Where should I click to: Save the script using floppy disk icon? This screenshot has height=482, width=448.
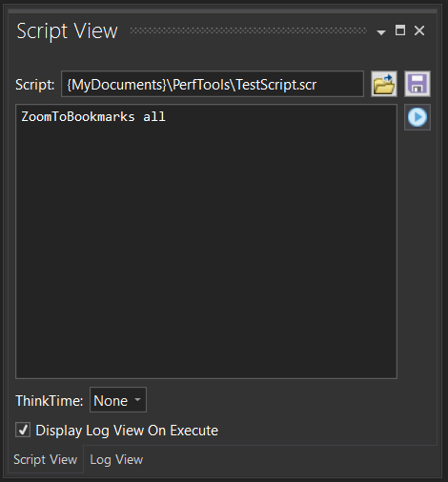[417, 84]
